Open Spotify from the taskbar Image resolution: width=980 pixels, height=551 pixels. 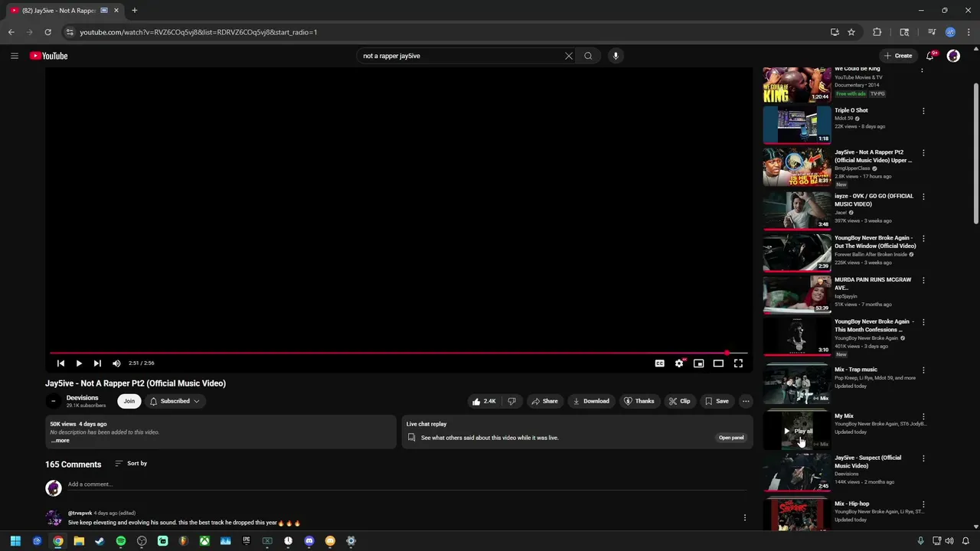tap(121, 541)
